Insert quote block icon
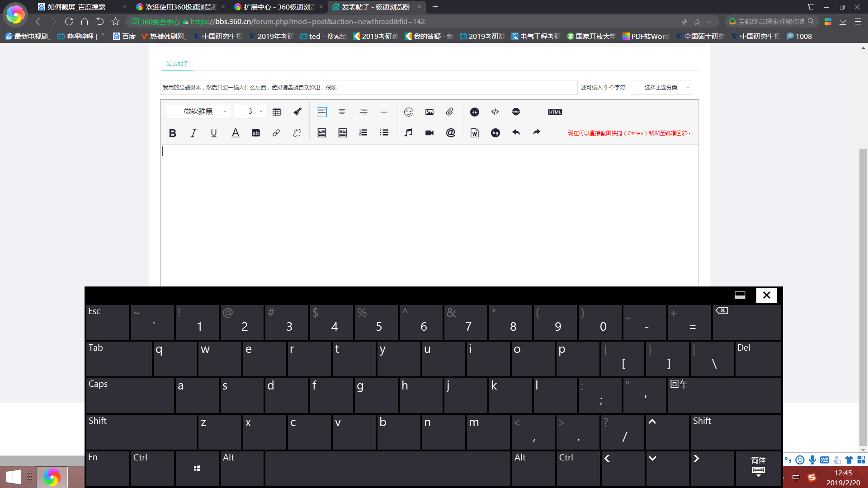Screen dimensions: 868x488 tap(474, 112)
